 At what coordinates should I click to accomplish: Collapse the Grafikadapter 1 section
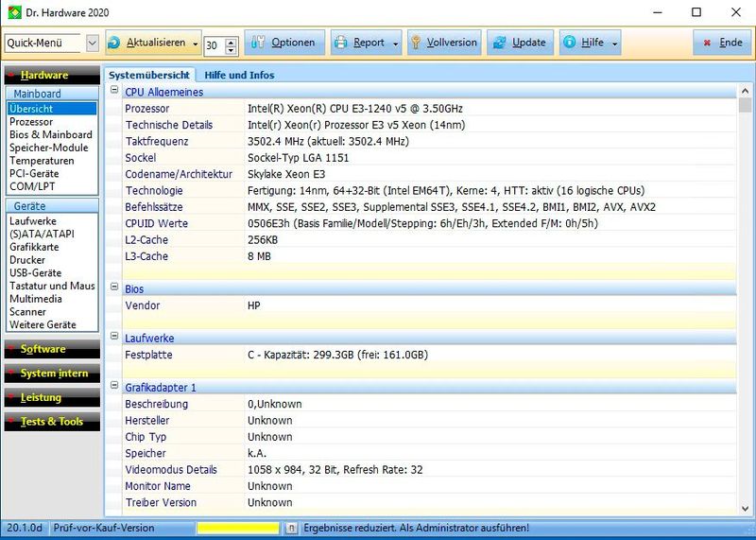pyautogui.click(x=114, y=387)
